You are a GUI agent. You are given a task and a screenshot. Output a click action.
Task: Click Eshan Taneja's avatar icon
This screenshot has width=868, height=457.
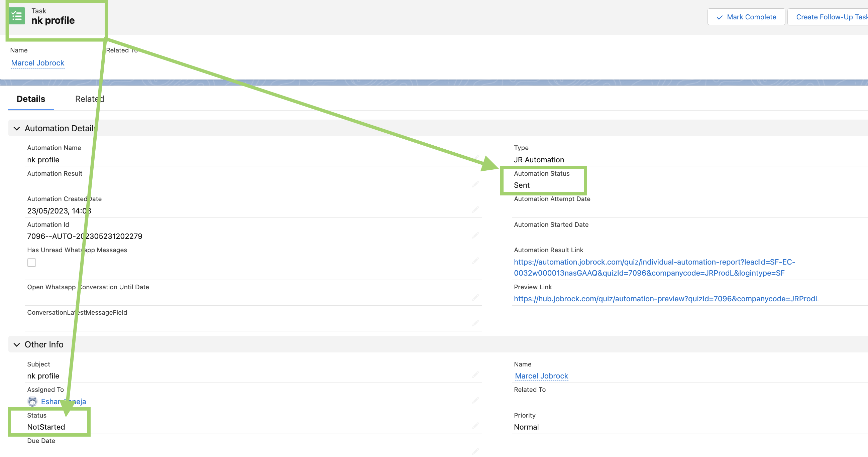coord(32,402)
